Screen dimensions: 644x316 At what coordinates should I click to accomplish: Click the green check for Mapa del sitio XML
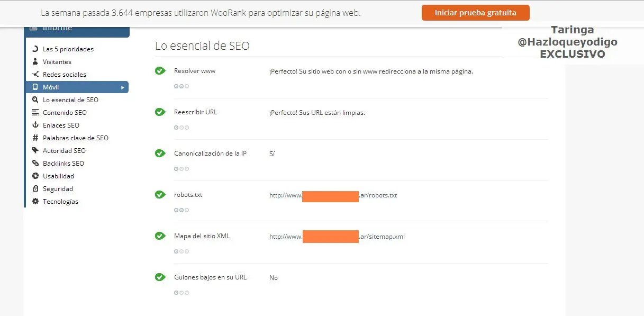[x=160, y=236]
